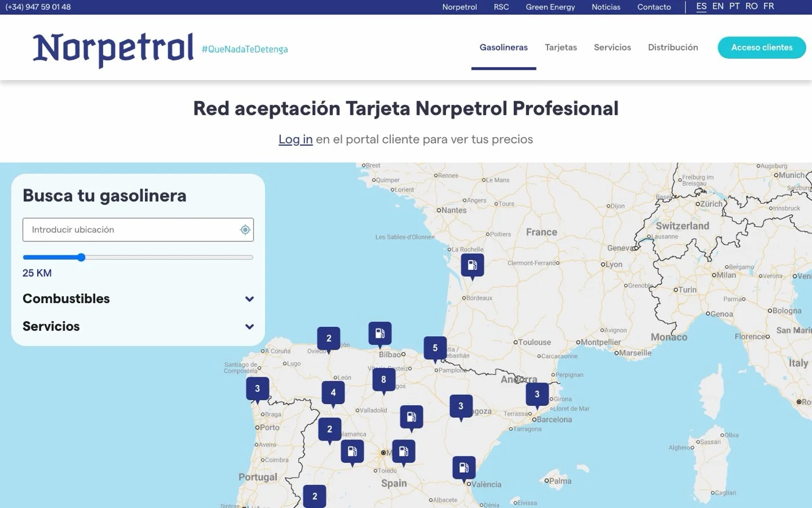Viewport: 812px width, 508px height.
Task: Open fuel station marker near La Rochelle
Action: pos(472,265)
